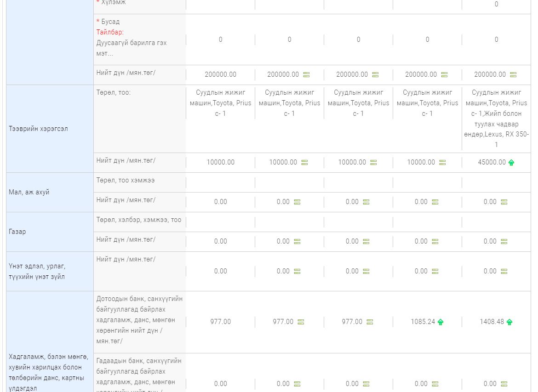Image resolution: width=538 pixels, height=392 pixels.
Task: Click the 1408.48 domestic deposit value
Action: click(492, 322)
